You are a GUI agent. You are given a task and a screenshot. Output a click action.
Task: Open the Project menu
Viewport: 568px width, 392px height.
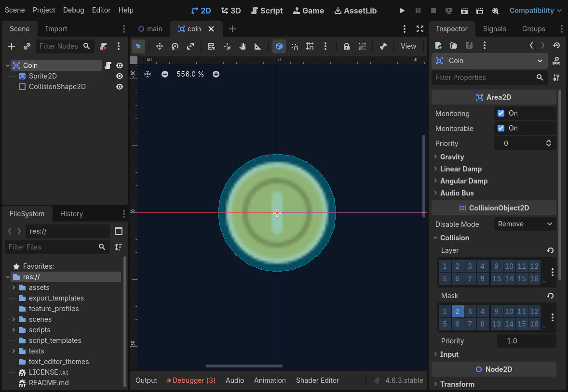point(44,10)
